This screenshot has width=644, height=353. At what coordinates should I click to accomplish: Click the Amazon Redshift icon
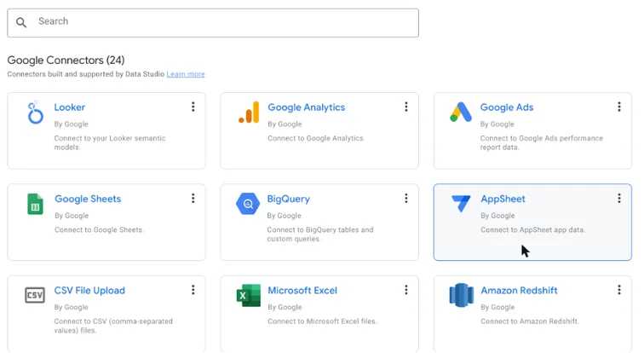point(461,295)
